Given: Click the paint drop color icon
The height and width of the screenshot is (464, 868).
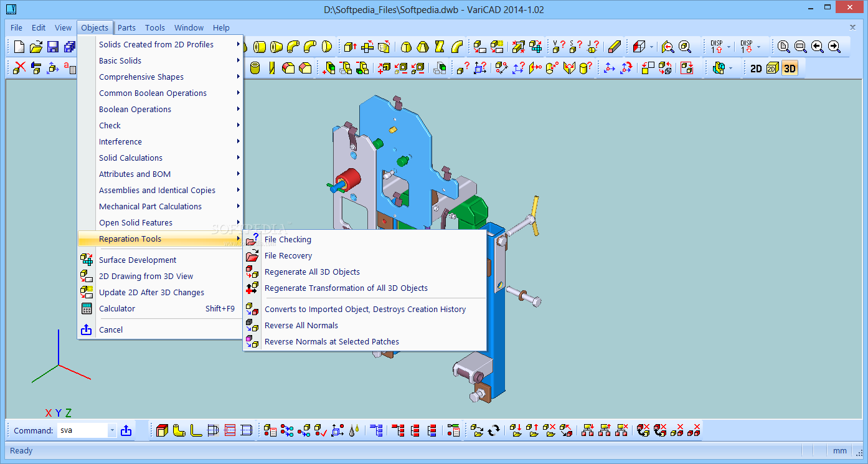Looking at the screenshot, I should [x=354, y=430].
